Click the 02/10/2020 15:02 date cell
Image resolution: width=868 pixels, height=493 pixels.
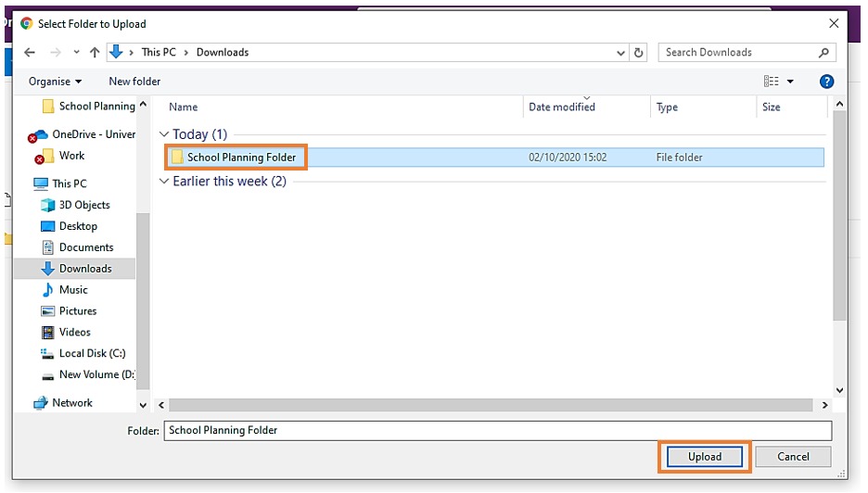(x=568, y=158)
